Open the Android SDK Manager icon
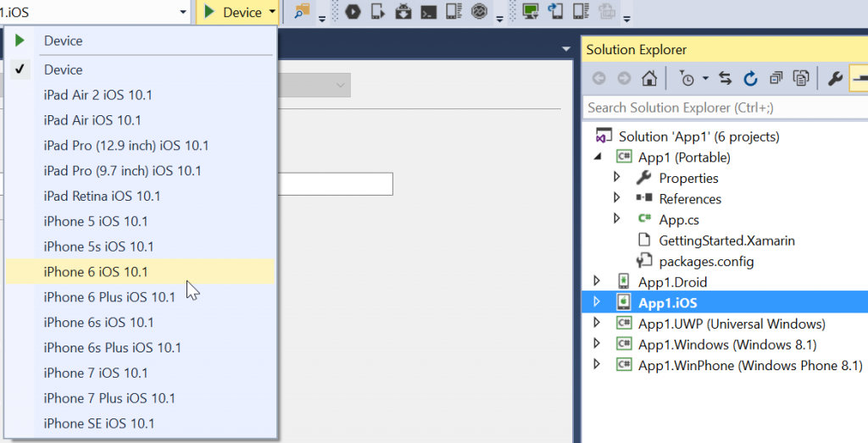 (403, 11)
